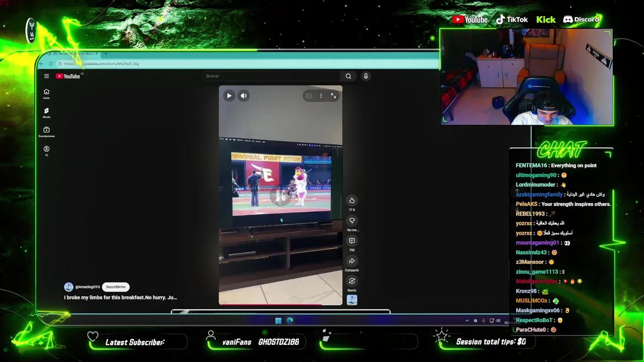Click the speaker volume tray icon

[x=498, y=321]
